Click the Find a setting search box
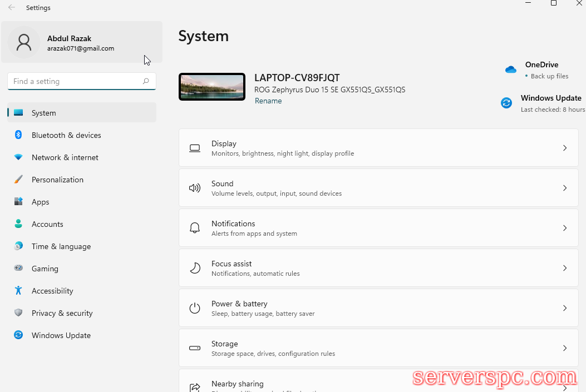586x392 pixels. coord(75,81)
